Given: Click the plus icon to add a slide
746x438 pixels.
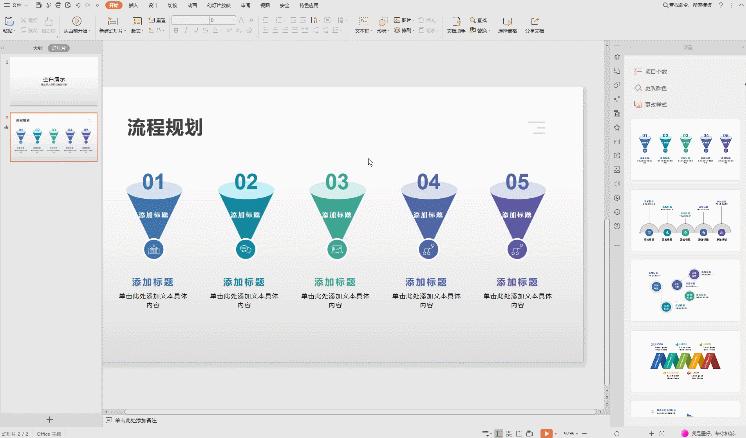Looking at the screenshot, I should pos(49,419).
